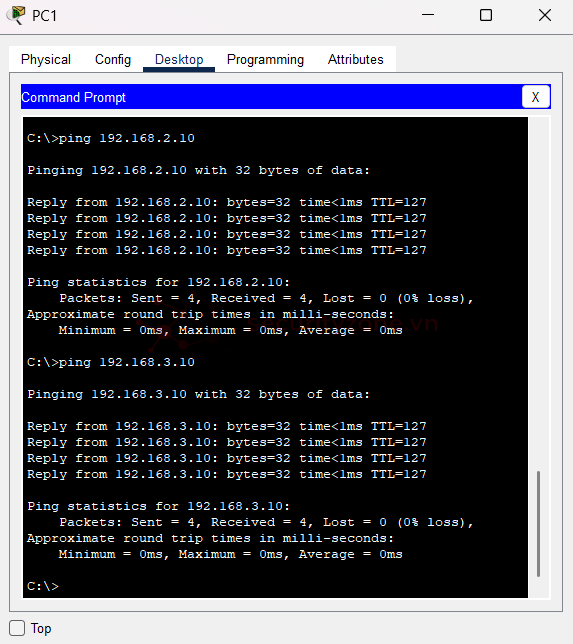
Task: Show the Attributes tab
Action: pyautogui.click(x=355, y=60)
